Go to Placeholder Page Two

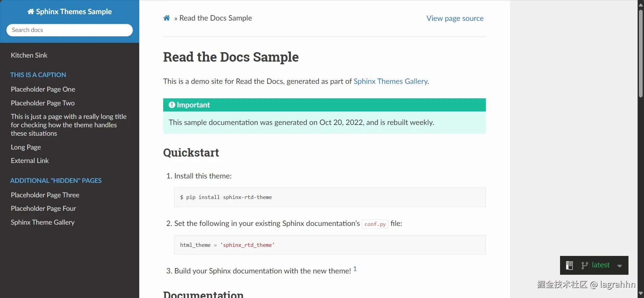click(x=42, y=103)
